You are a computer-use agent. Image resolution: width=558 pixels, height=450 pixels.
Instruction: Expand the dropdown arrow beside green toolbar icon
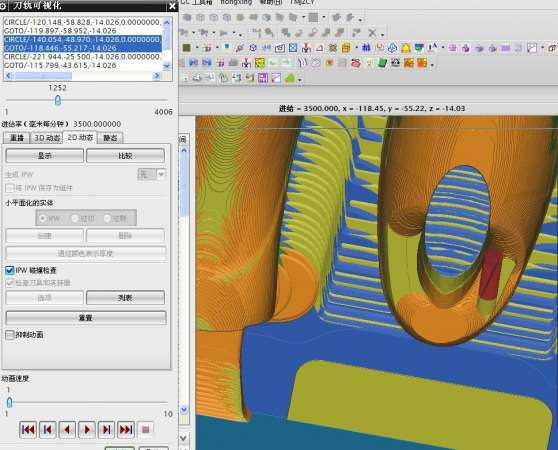tap(300, 79)
